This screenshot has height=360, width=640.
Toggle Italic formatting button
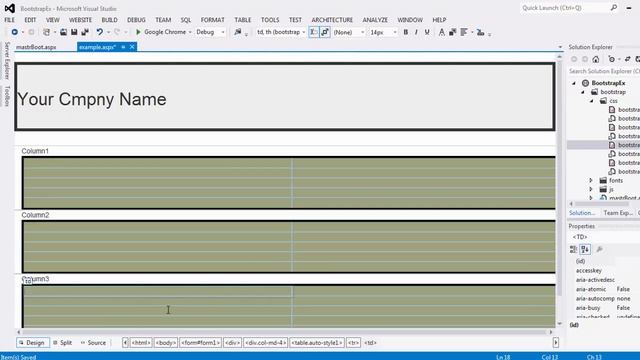416,32
